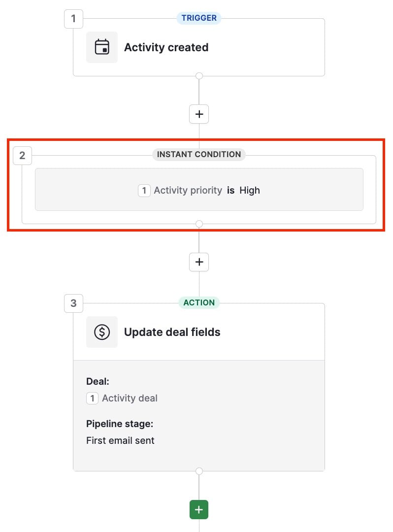Click the dollar sign icon on Update deal fields
Viewport: 393px width, 532px height.
tap(101, 332)
